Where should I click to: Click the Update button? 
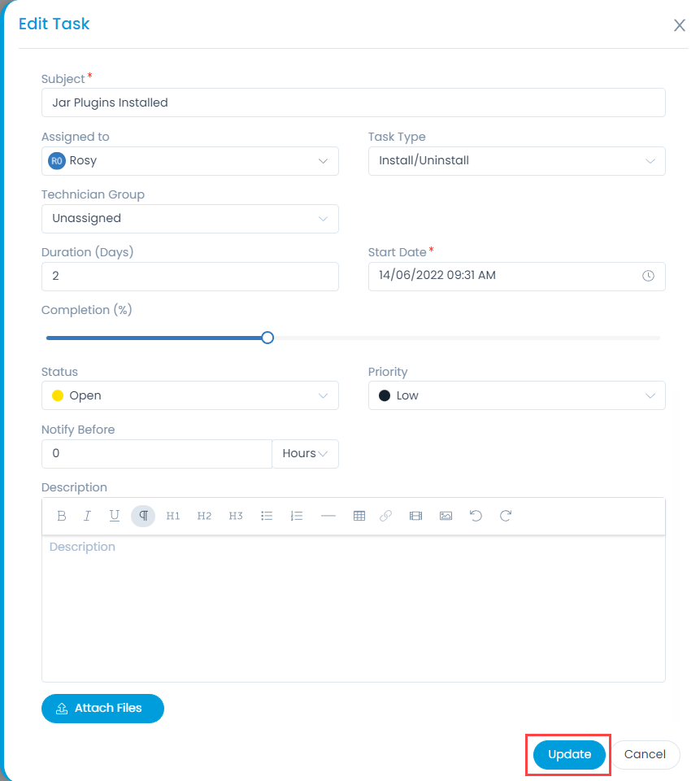(x=569, y=754)
